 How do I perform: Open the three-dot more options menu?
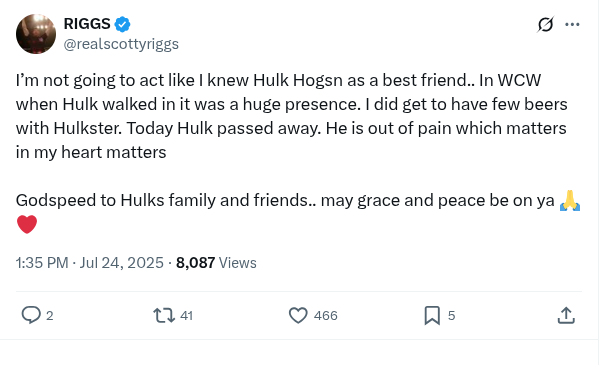(572, 25)
